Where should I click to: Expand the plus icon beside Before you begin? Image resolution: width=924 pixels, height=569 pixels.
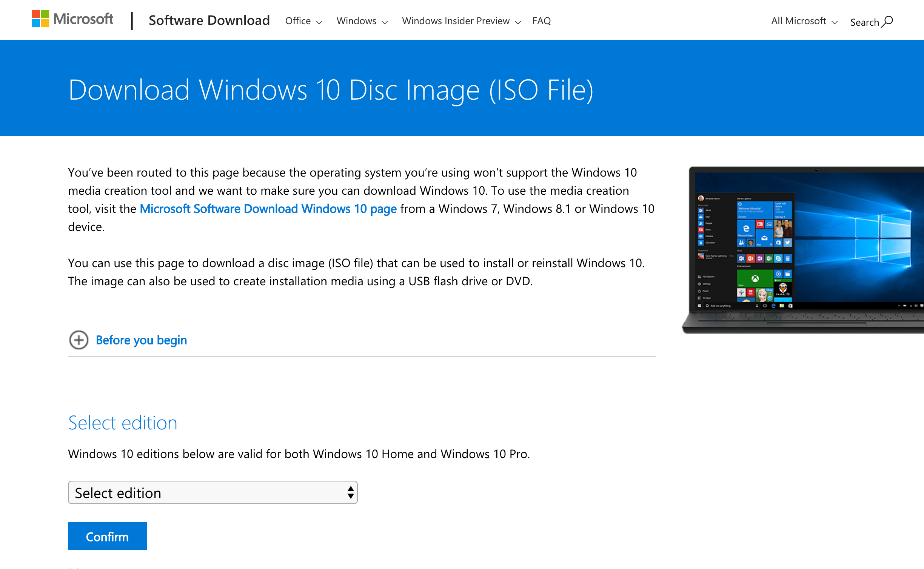click(x=79, y=340)
